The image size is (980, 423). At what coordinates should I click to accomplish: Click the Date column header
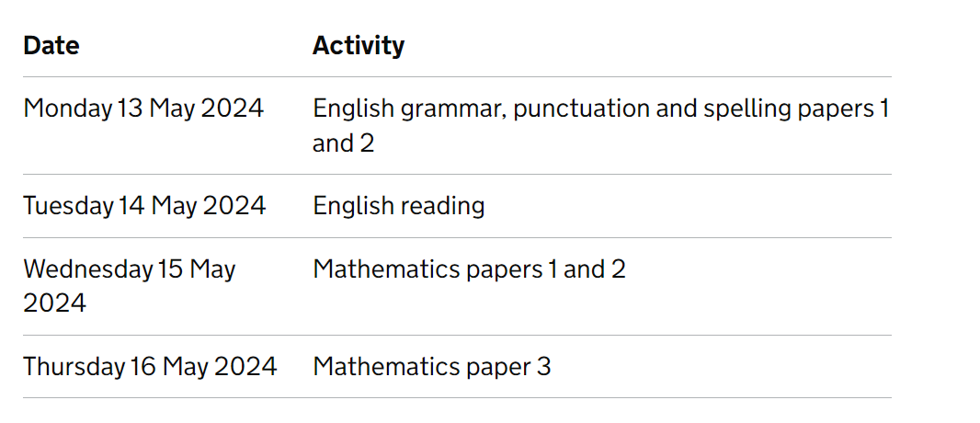point(51,46)
